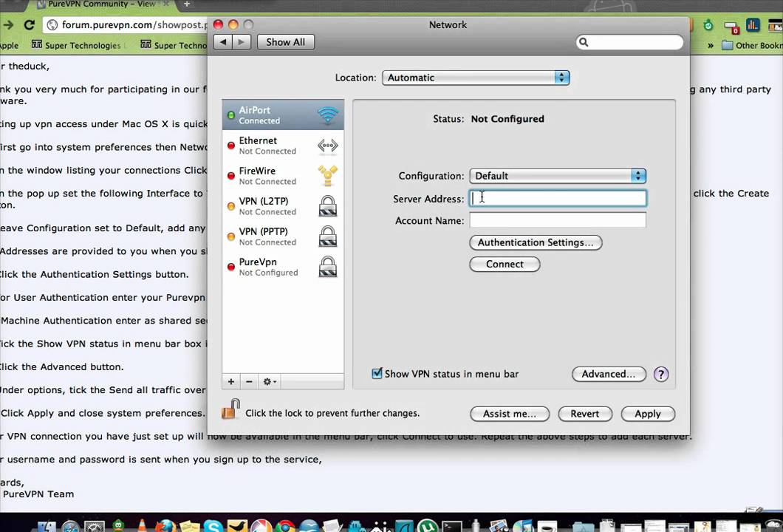The height and width of the screenshot is (532, 783).
Task: Open Safari from the Dock
Action: point(70,527)
